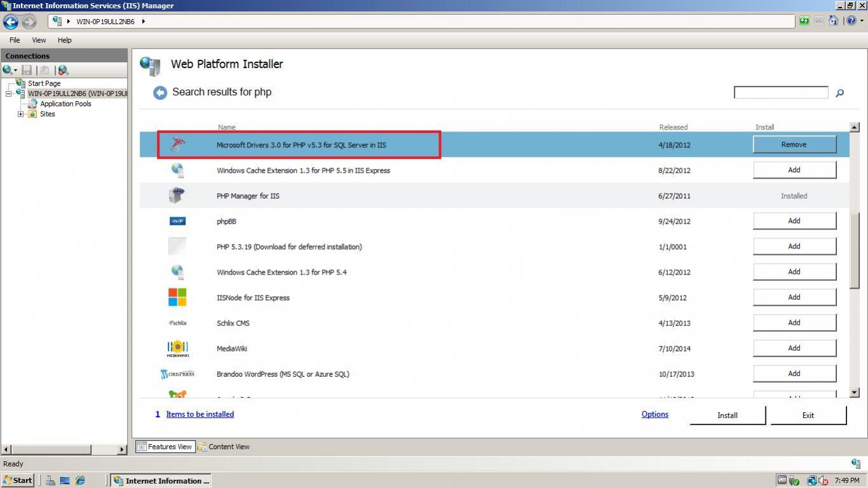This screenshot has width=868, height=488.
Task: Add MediaWiki to the install list
Action: tap(794, 348)
